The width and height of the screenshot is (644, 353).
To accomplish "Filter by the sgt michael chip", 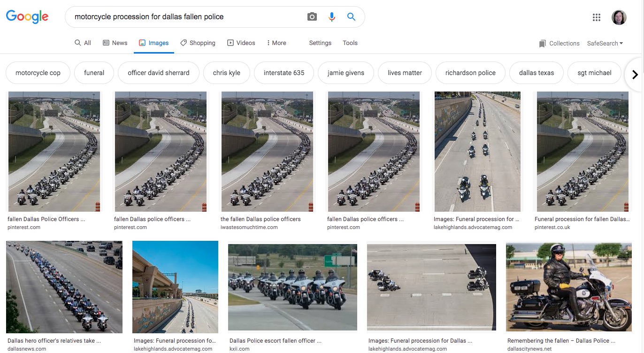I will tap(594, 73).
